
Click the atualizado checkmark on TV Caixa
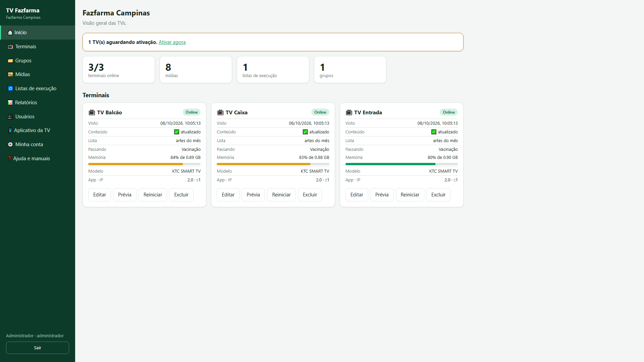click(x=305, y=132)
